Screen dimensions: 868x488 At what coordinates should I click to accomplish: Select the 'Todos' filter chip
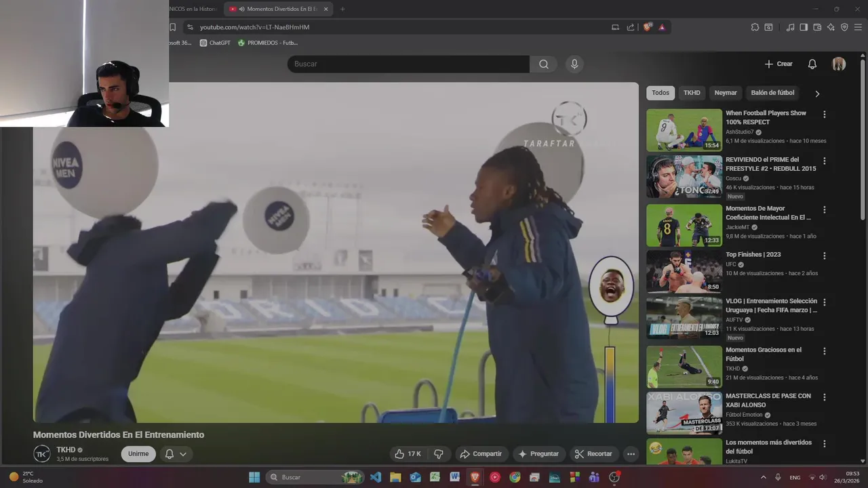[660, 93]
